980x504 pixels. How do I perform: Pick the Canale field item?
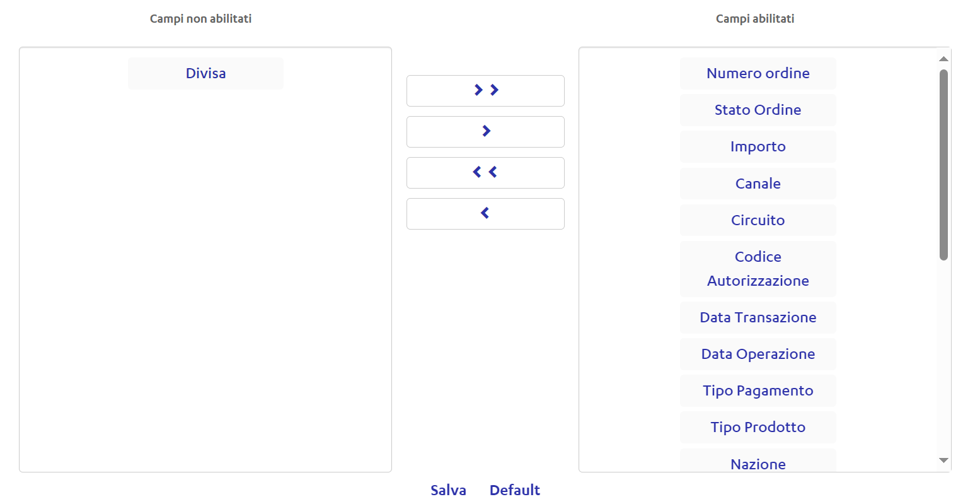coord(758,184)
